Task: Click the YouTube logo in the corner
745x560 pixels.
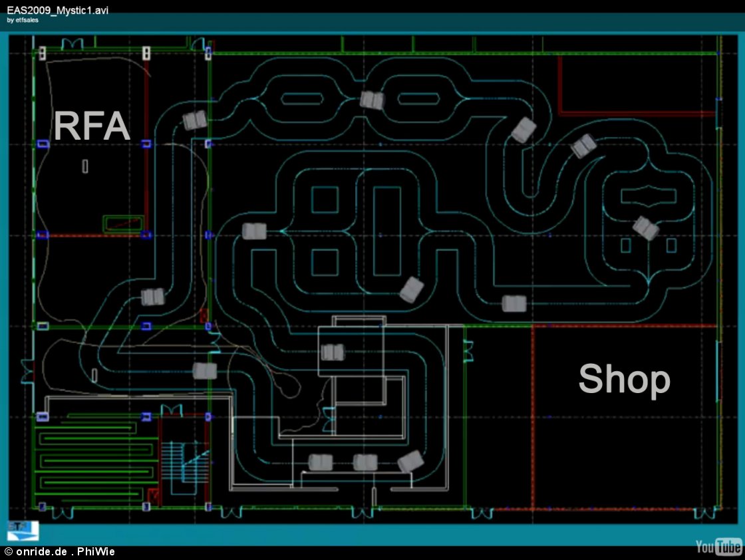Action: (x=718, y=547)
